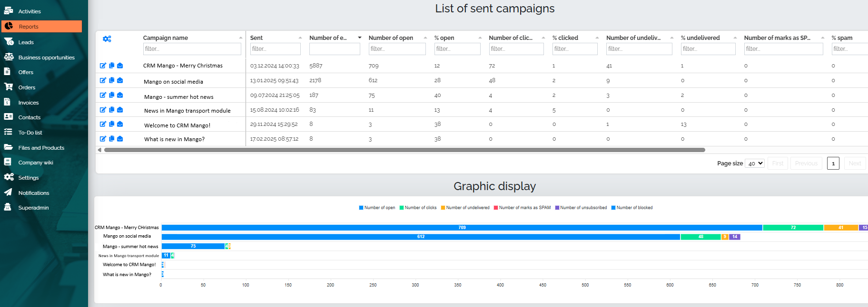Screen dimensions: 868x307
Task: Open Superadmin from the sidebar
Action: [x=33, y=208]
